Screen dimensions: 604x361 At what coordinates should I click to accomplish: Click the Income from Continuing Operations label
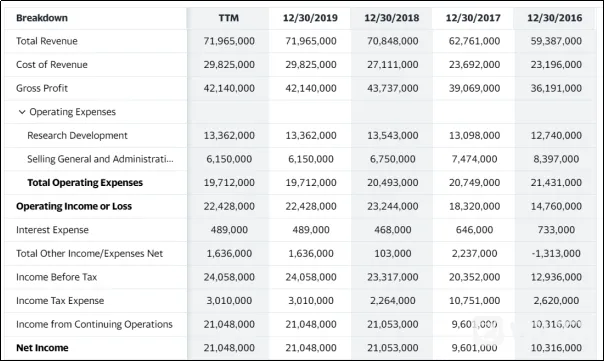pos(94,324)
